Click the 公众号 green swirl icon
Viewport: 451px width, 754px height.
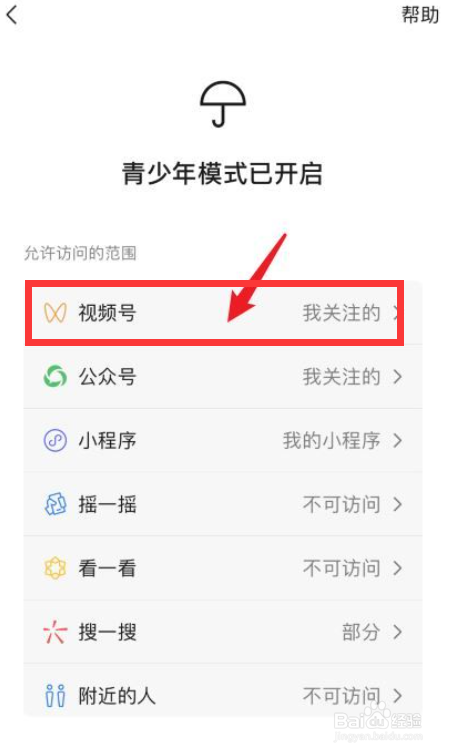[55, 377]
